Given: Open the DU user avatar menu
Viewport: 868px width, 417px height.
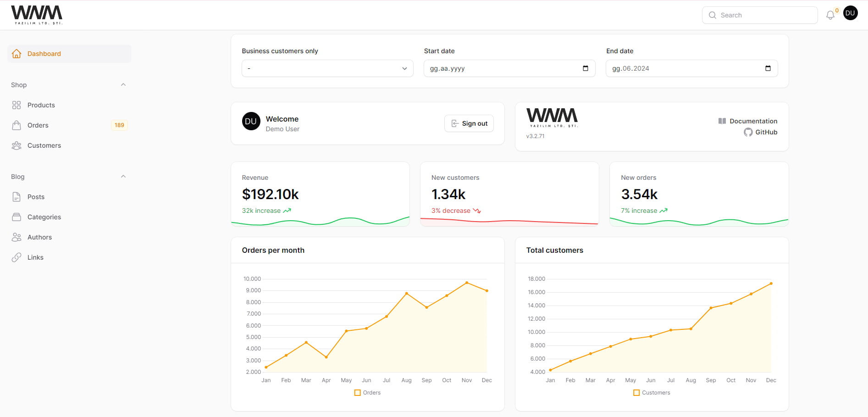Looking at the screenshot, I should [x=850, y=13].
